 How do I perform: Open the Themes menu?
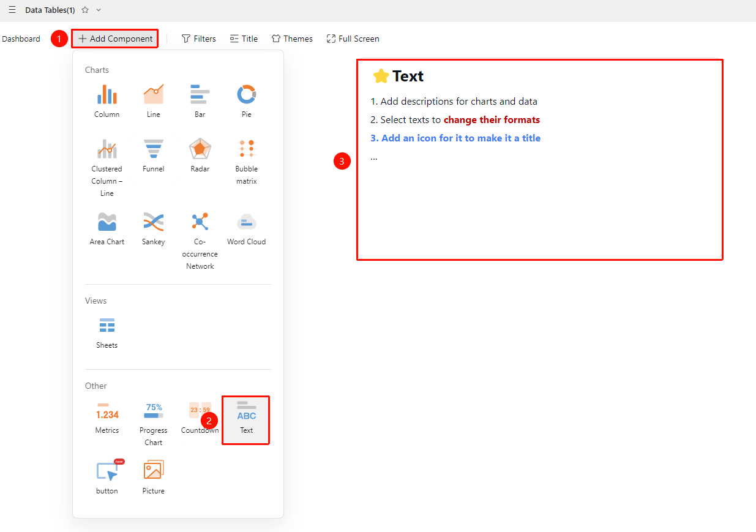292,39
